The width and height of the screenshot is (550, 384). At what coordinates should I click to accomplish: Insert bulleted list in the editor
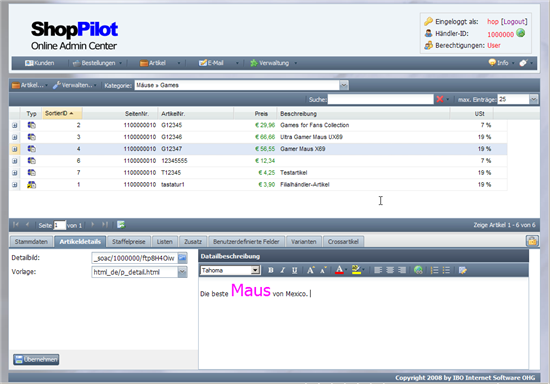(446, 270)
